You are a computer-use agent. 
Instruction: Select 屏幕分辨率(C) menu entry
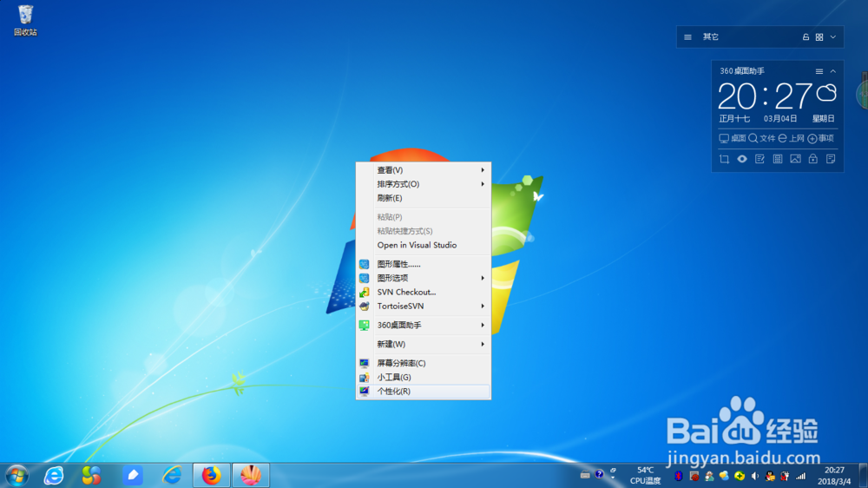[424, 363]
